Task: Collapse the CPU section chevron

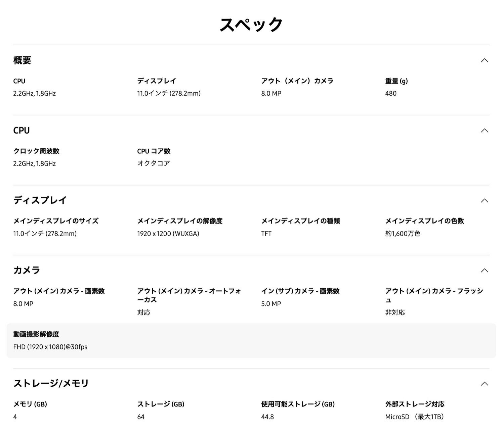Action: (x=484, y=130)
